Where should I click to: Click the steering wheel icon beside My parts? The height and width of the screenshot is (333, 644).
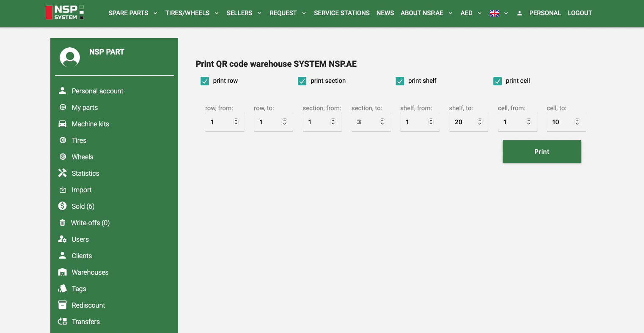click(63, 107)
